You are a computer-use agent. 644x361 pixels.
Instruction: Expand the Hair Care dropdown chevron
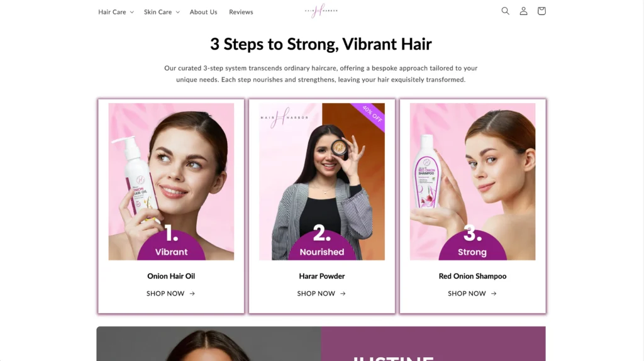(132, 13)
